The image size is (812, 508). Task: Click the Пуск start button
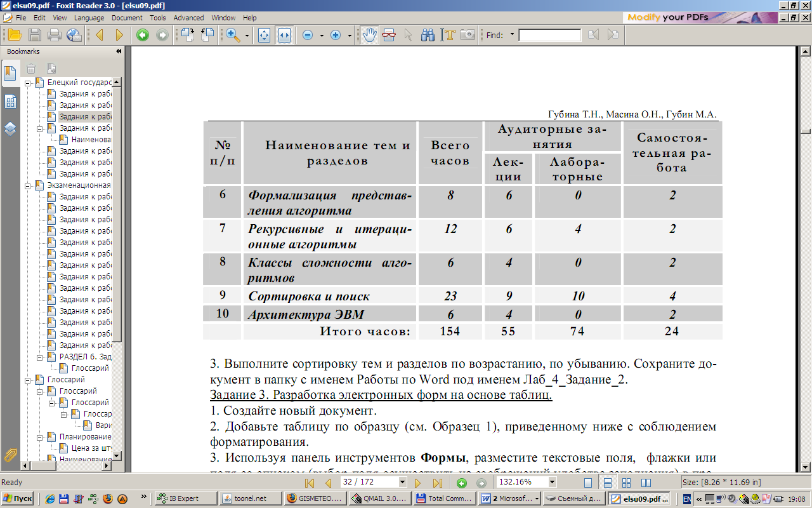click(x=17, y=498)
